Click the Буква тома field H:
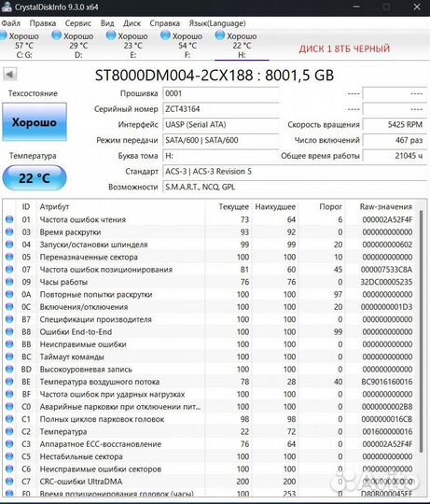The image size is (430, 504). tap(221, 156)
